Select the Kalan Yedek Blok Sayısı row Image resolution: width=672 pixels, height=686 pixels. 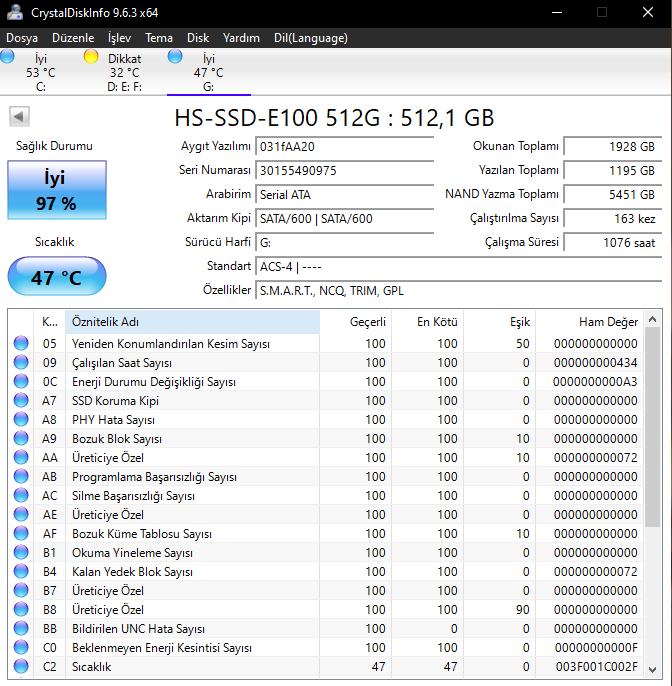click(x=326, y=571)
